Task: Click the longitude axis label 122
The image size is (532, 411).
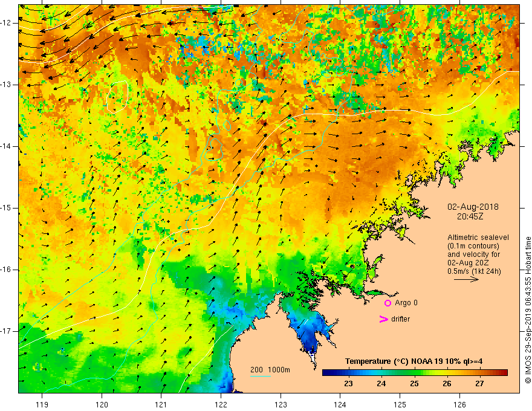Action: [x=221, y=404]
